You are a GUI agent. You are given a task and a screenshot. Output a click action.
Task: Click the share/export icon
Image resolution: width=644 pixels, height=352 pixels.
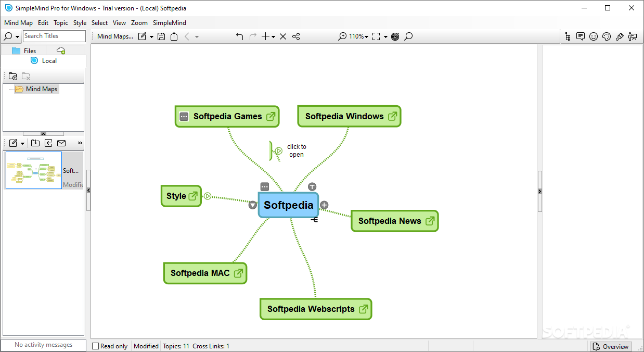pyautogui.click(x=174, y=36)
